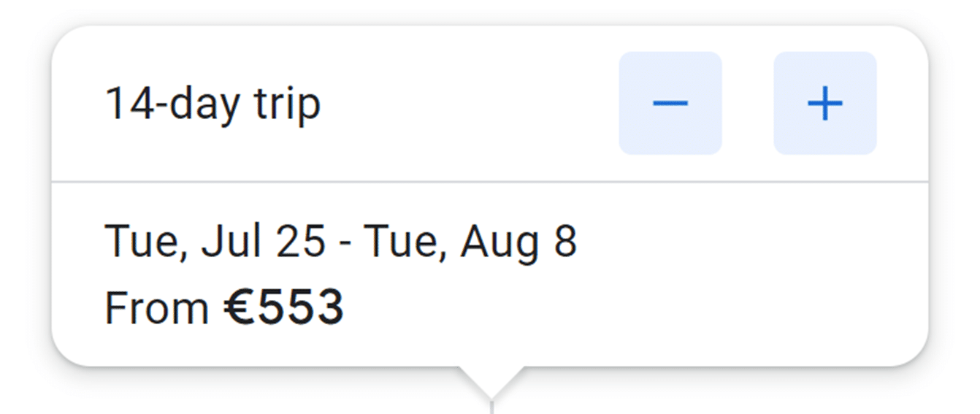Click the divider line below trip length
The width and height of the screenshot is (980, 414).
[489, 181]
